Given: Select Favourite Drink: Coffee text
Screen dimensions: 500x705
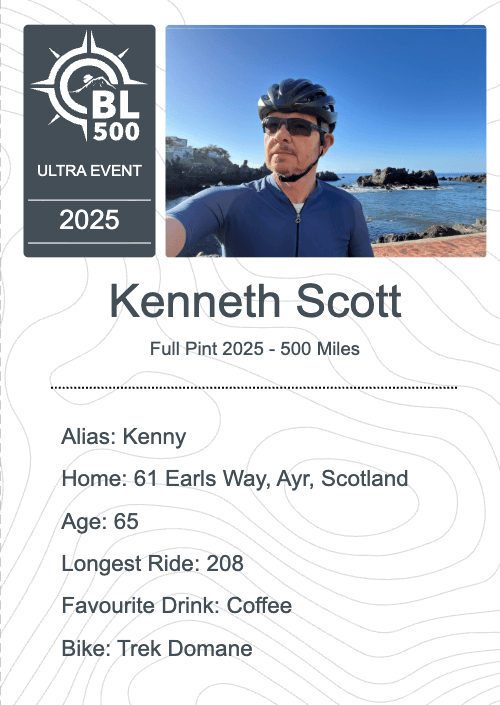Looking at the screenshot, I should [177, 606].
